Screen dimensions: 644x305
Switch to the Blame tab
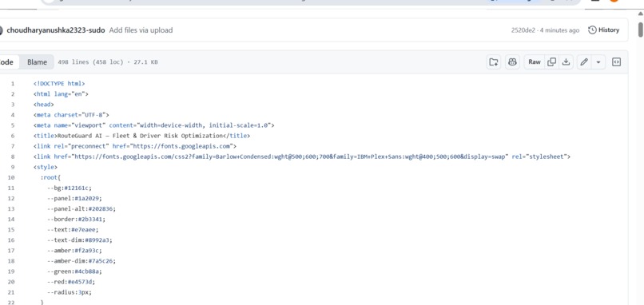(37, 62)
